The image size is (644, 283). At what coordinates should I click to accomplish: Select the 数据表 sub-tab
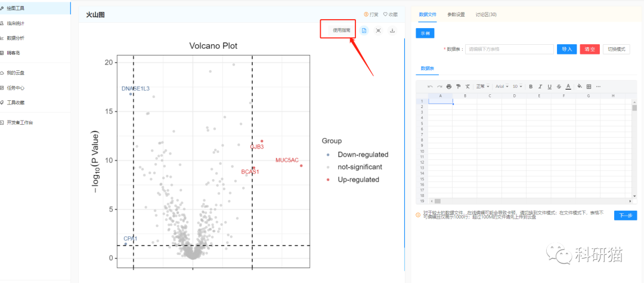click(427, 68)
